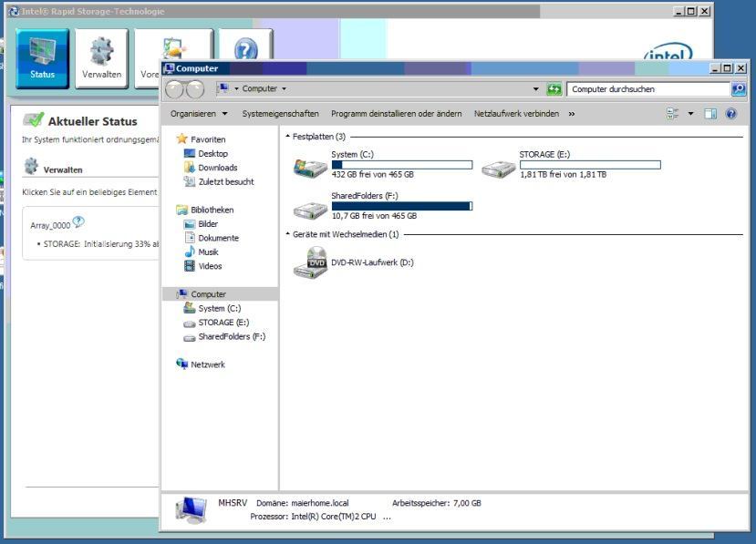
Task: Click the System (C:) capacity bar
Action: [x=402, y=165]
